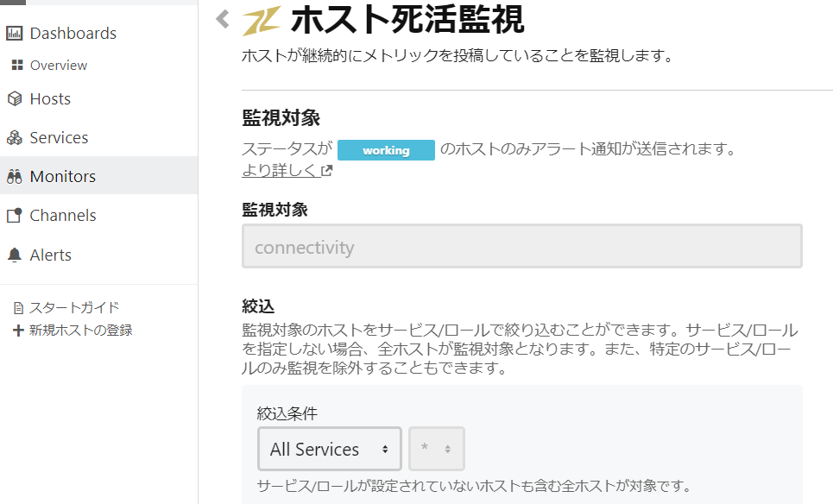This screenshot has height=504, width=833.
Task: Click the ホスト死活監視 logo icon
Action: click(261, 22)
